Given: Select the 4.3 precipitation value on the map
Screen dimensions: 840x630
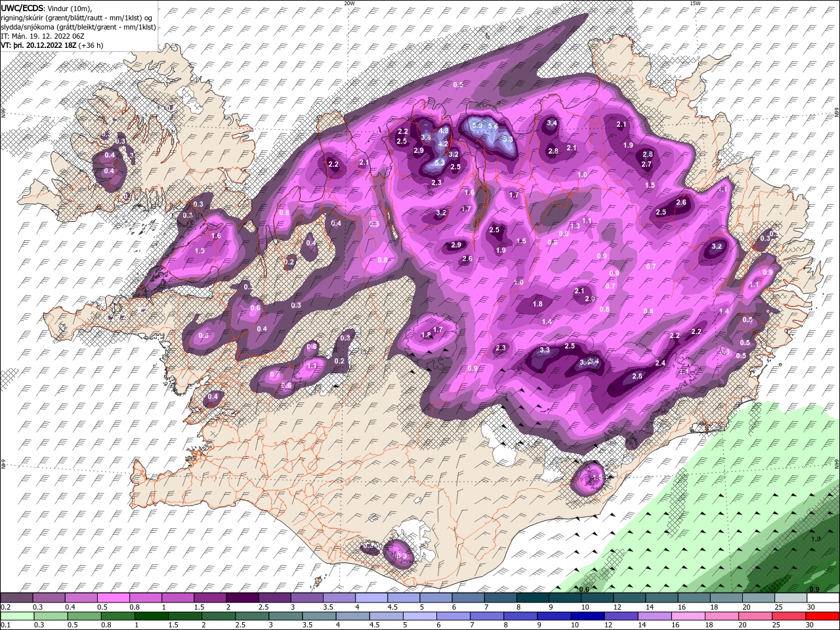Looking at the screenshot, I should (x=444, y=131).
